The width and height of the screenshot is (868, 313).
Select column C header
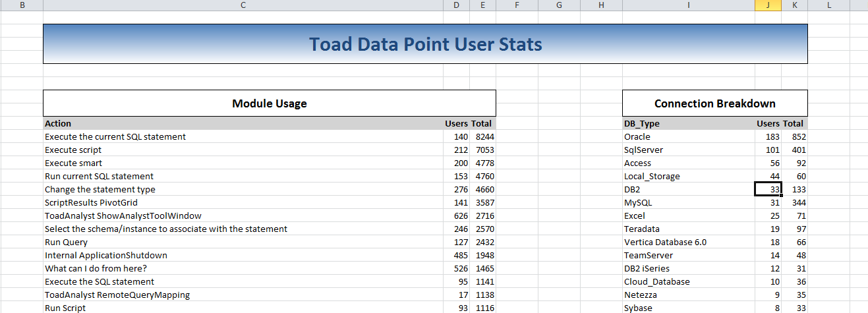point(243,5)
